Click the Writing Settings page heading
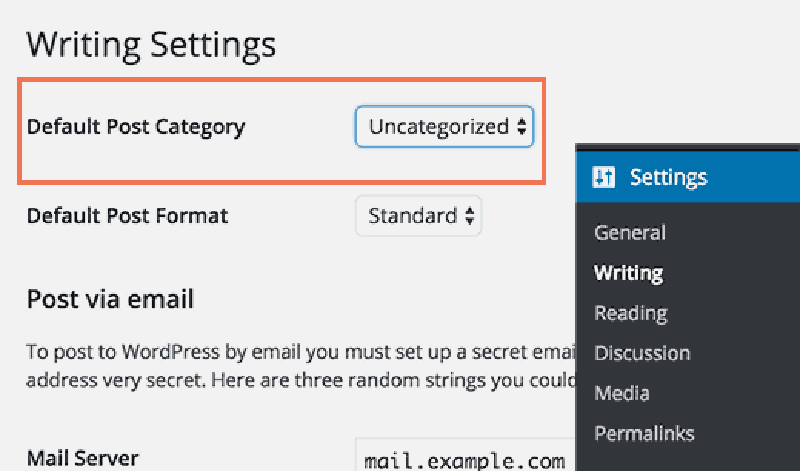Viewport: 800px width, 471px height. click(x=151, y=45)
